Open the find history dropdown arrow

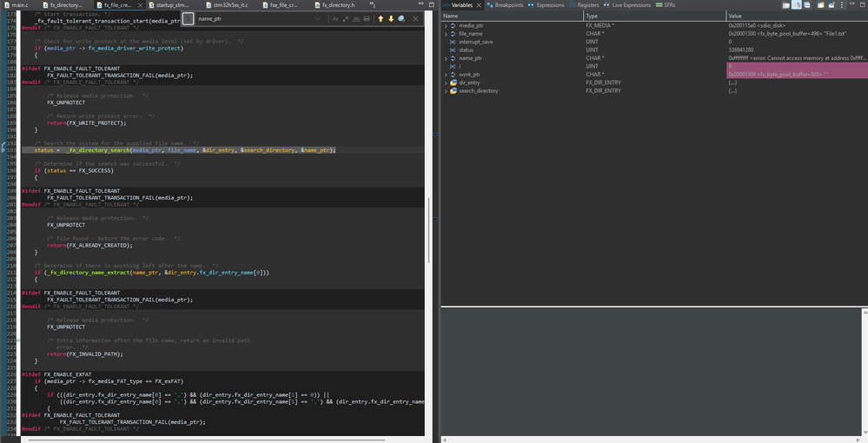(317, 19)
